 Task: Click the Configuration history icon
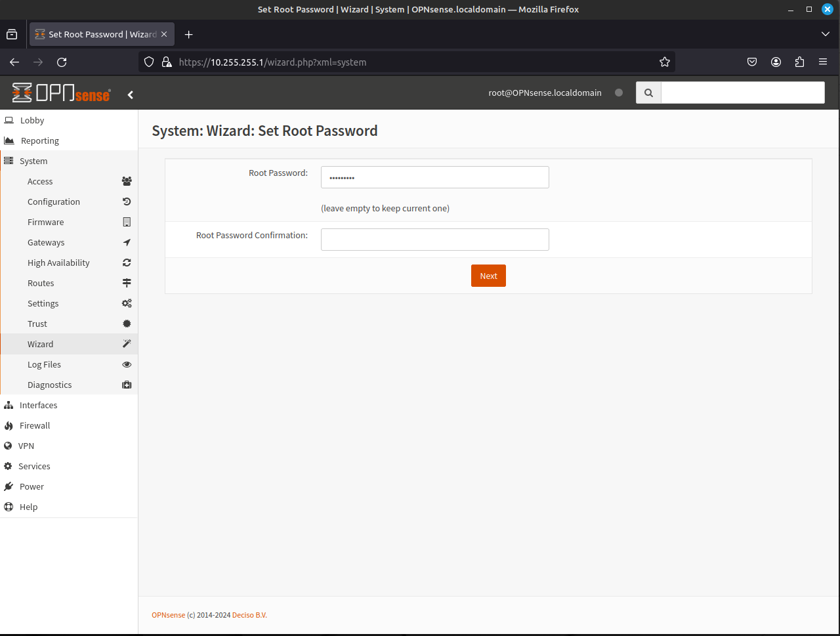pyautogui.click(x=127, y=201)
